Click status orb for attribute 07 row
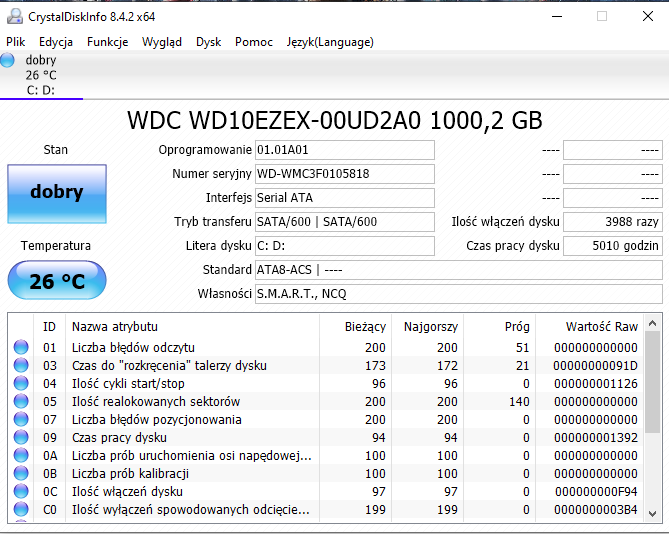This screenshot has height=534, width=669. tap(21, 419)
